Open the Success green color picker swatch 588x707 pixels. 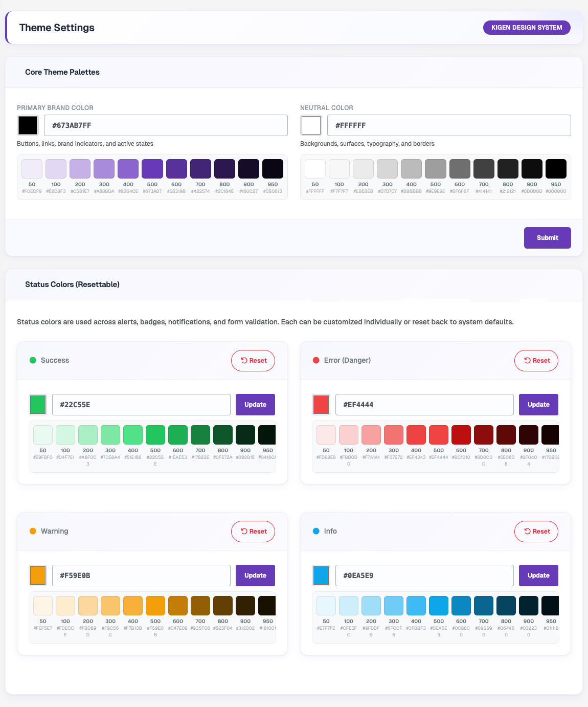(x=38, y=405)
